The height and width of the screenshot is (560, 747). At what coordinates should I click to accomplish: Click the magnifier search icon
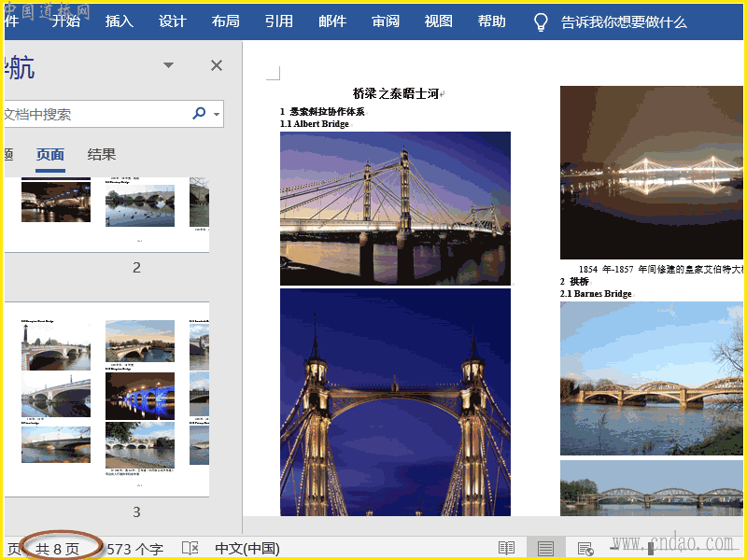pos(199,113)
